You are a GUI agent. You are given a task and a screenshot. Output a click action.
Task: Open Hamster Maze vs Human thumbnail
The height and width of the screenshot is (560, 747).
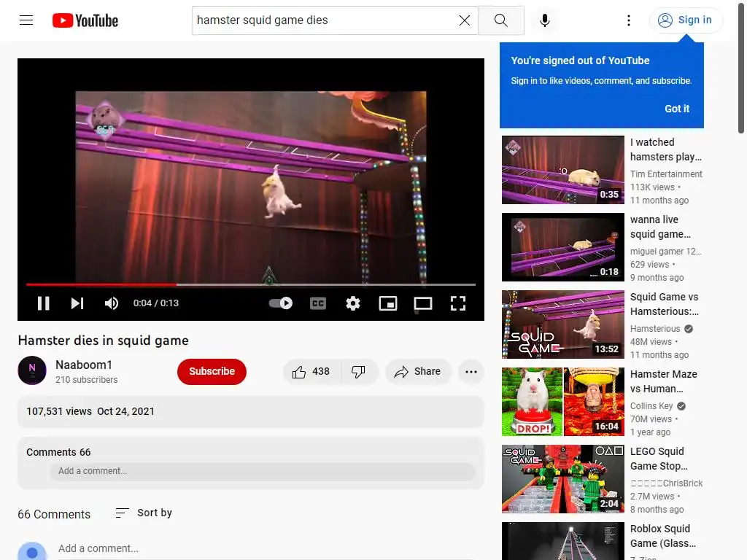[x=562, y=402]
